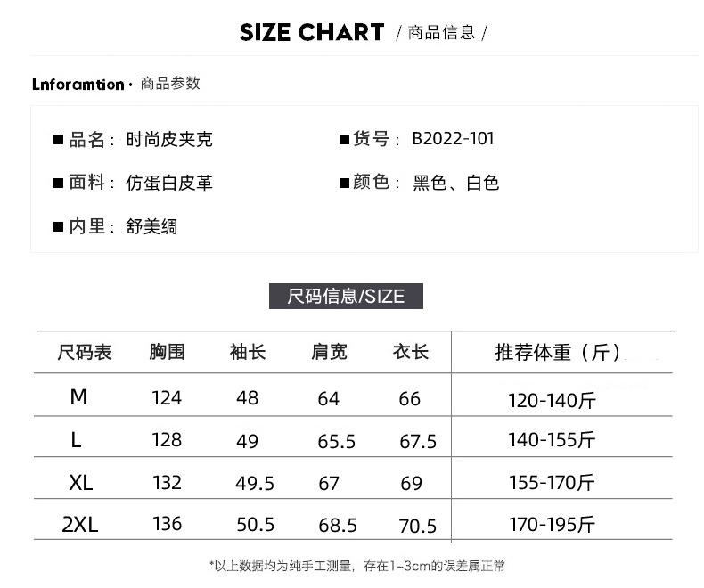Screen dimensions: 704x588
Task: Click the black bullet before 货号
Action: [x=343, y=140]
